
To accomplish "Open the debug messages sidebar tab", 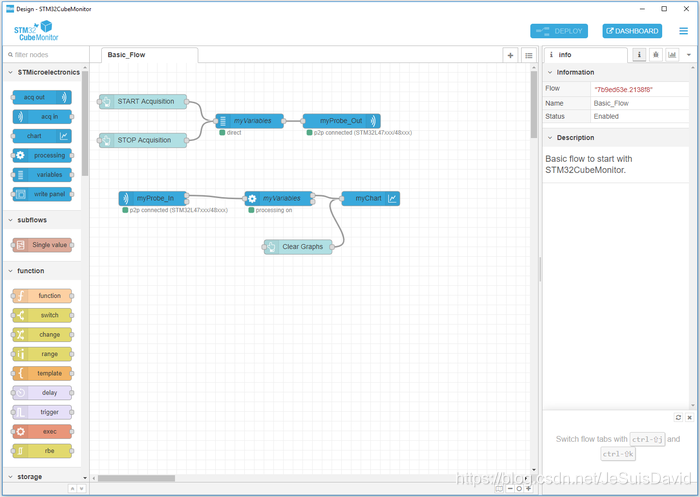I will (x=656, y=55).
